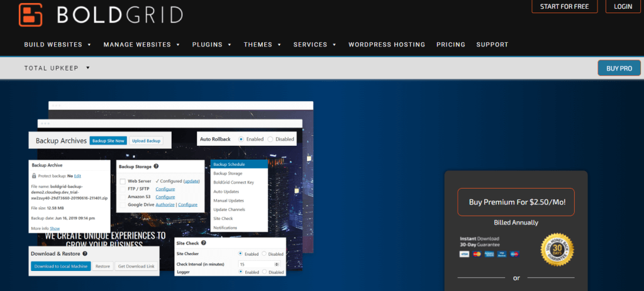Click File size 12.58 MB text

pyautogui.click(x=47, y=208)
